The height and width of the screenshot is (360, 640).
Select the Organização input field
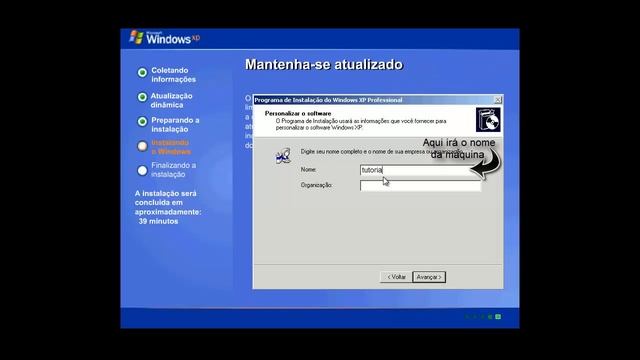[420, 185]
